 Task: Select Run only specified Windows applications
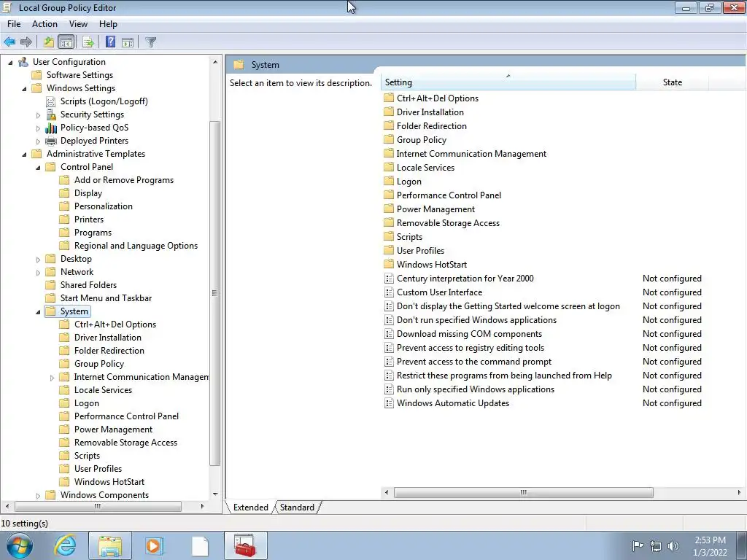tap(476, 389)
